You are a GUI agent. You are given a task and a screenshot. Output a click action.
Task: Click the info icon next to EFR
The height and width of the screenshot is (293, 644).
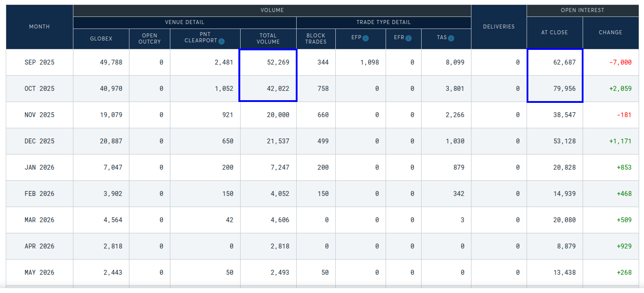[x=408, y=38]
